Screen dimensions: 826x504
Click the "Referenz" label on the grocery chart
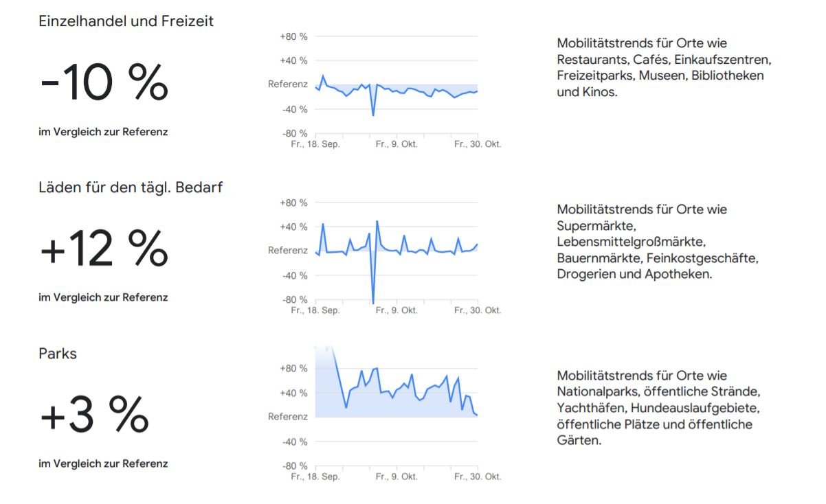coord(288,251)
